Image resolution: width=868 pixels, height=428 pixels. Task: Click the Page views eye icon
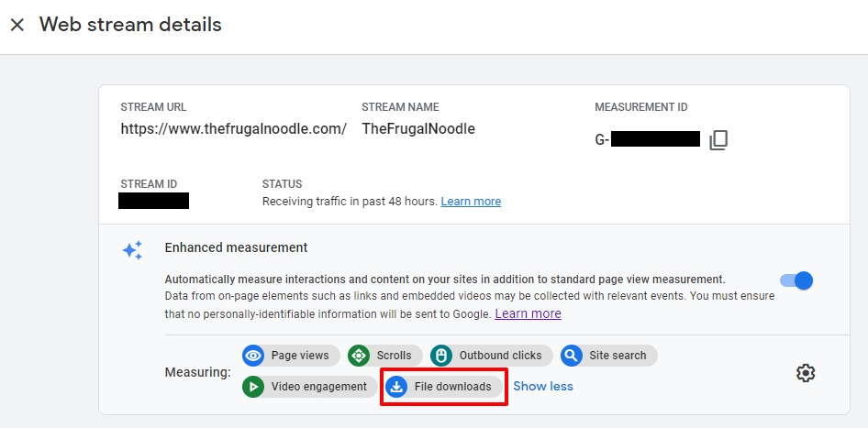coord(253,356)
